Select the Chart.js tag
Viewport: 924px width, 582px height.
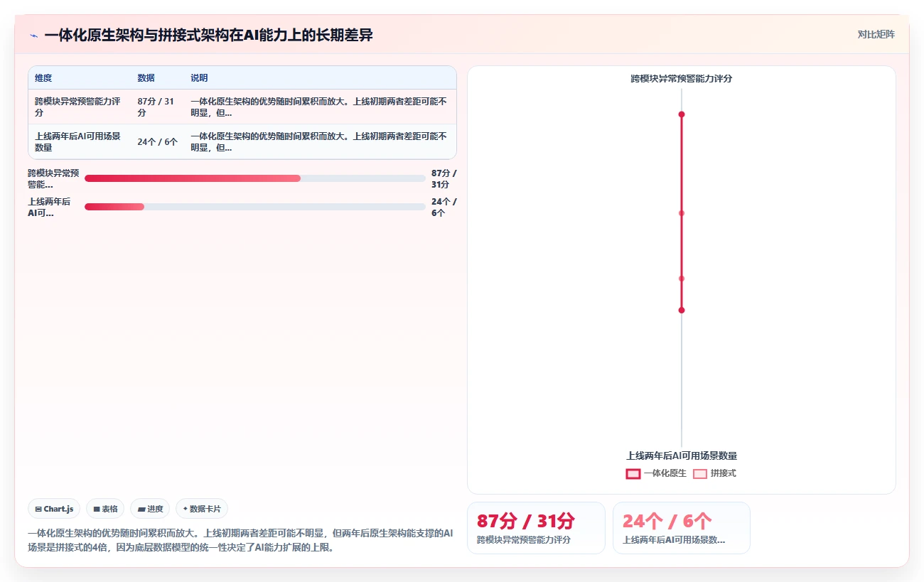pos(55,509)
